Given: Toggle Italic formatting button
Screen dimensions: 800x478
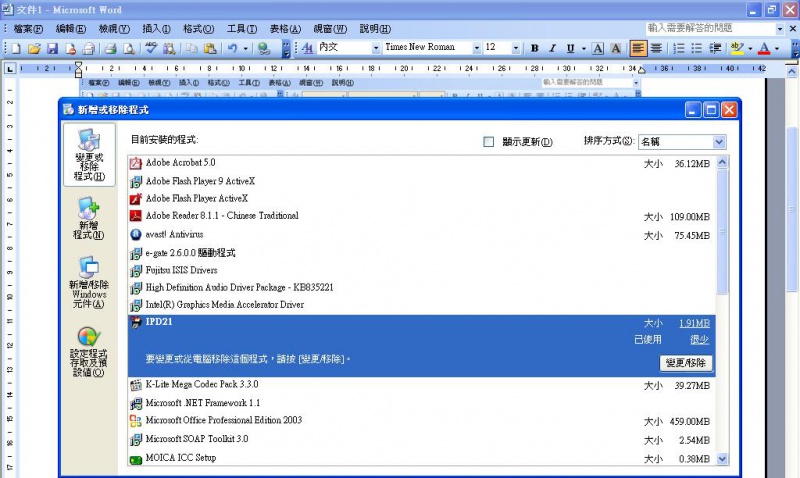Looking at the screenshot, I should click(552, 48).
